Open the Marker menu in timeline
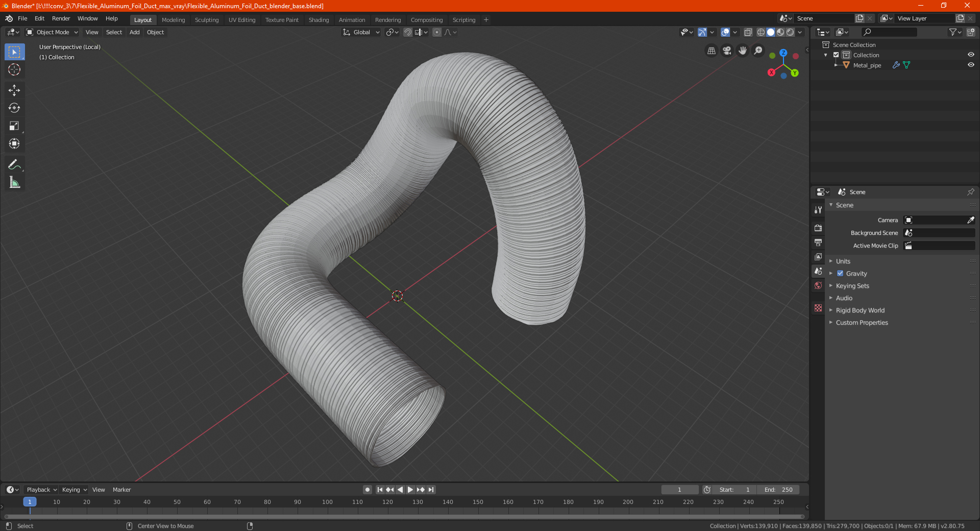 pos(121,490)
